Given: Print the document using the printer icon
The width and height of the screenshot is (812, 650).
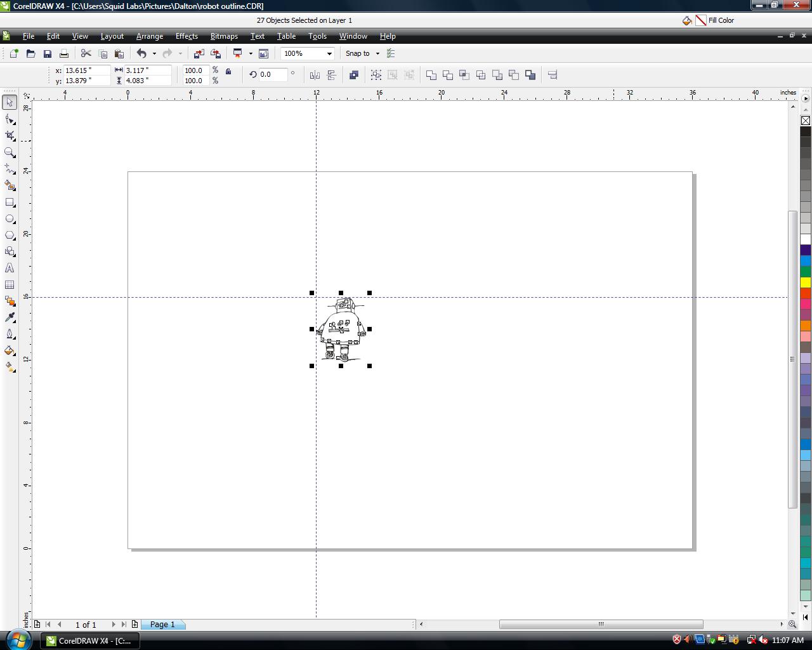Looking at the screenshot, I should [63, 53].
